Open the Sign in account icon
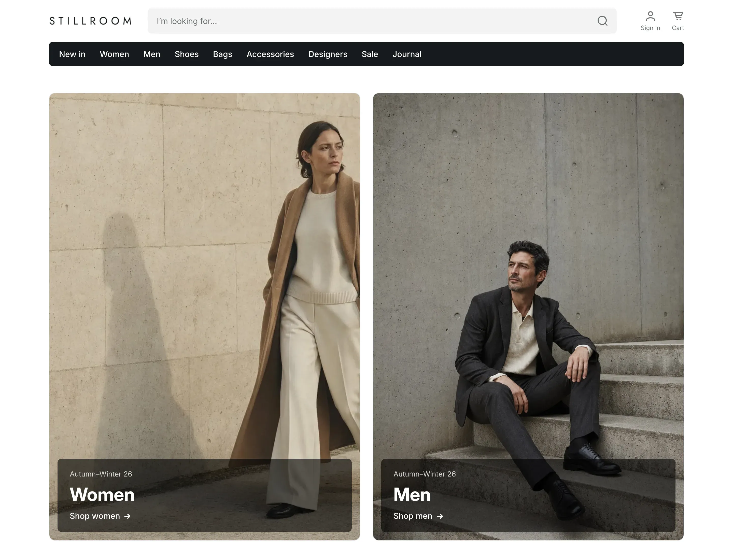This screenshot has width=733, height=560. tap(650, 16)
